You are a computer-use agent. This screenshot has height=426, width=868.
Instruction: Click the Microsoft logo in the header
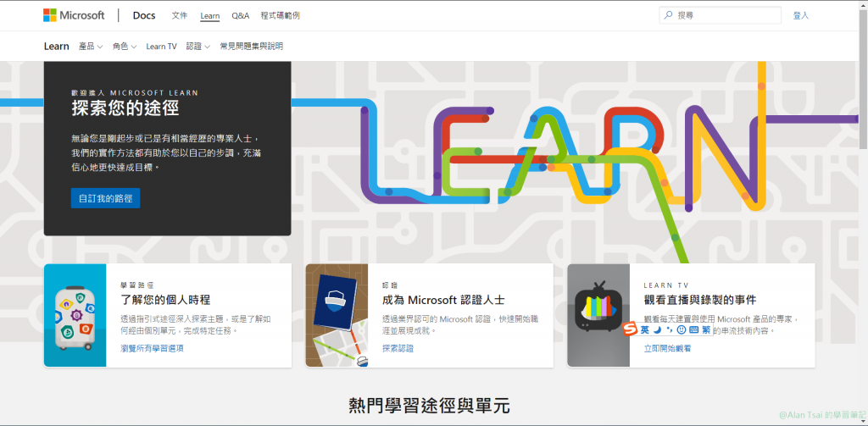click(74, 15)
